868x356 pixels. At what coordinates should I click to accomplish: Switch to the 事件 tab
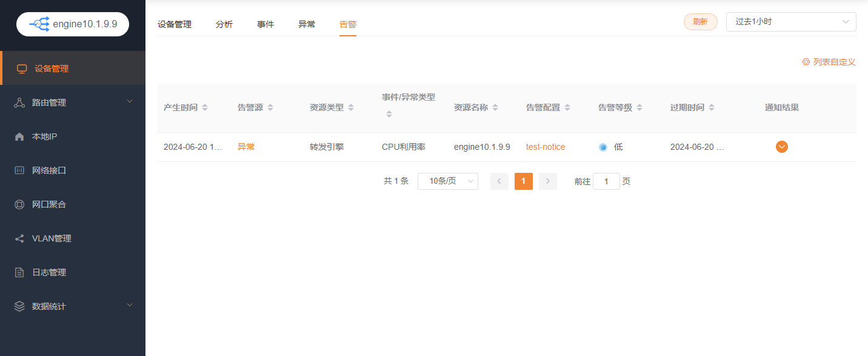coord(265,24)
